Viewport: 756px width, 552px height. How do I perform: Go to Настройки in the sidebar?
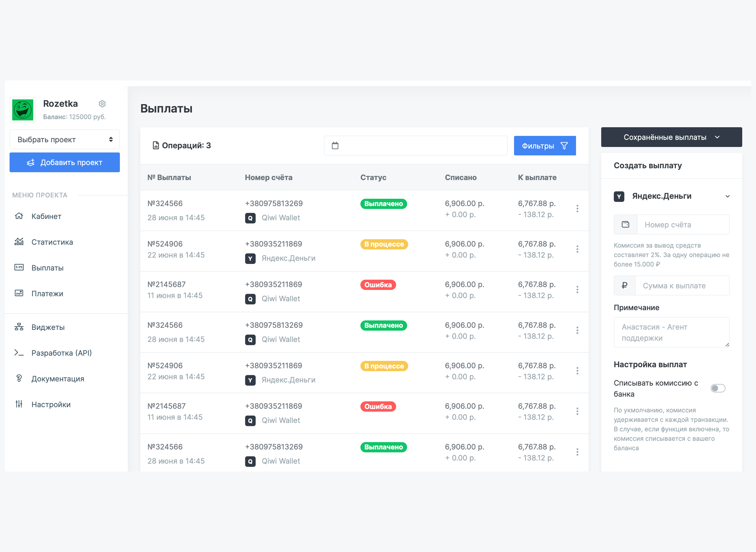click(x=51, y=404)
